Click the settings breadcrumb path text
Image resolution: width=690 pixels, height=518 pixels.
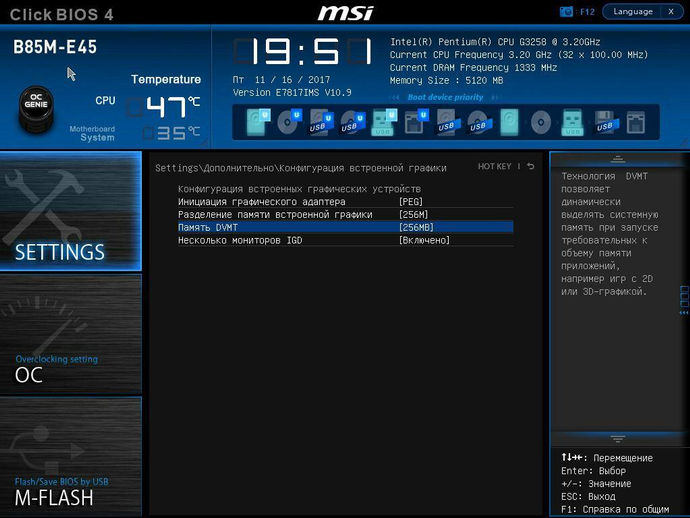click(x=301, y=168)
